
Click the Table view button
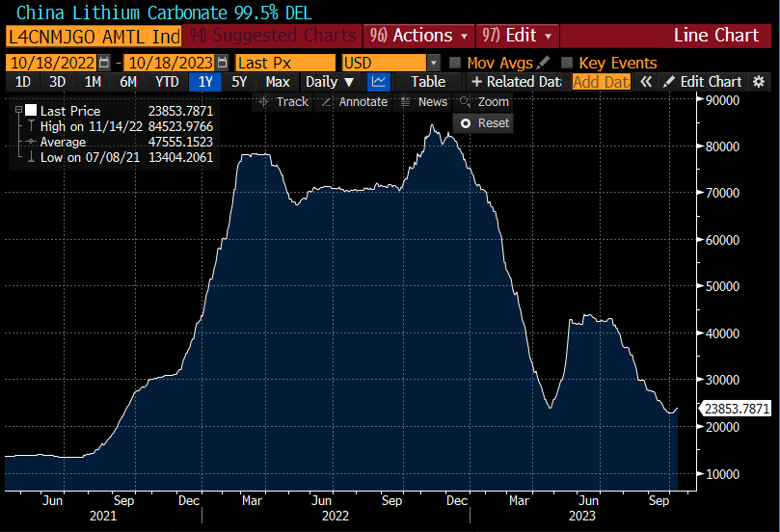click(x=428, y=82)
